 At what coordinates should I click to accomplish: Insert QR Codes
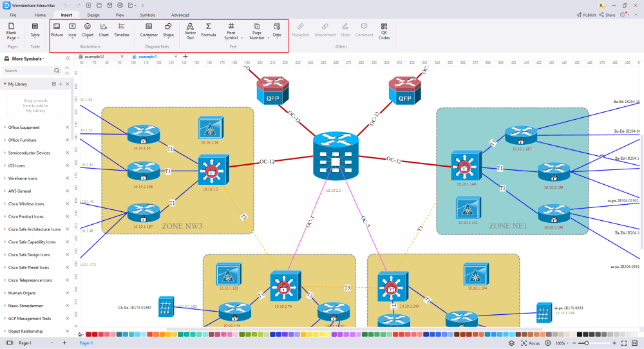pyautogui.click(x=384, y=31)
